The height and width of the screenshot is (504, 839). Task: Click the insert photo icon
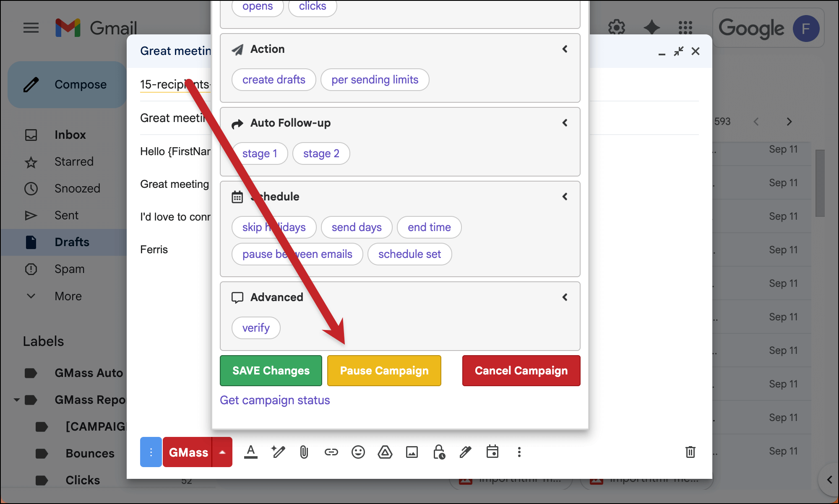(412, 452)
